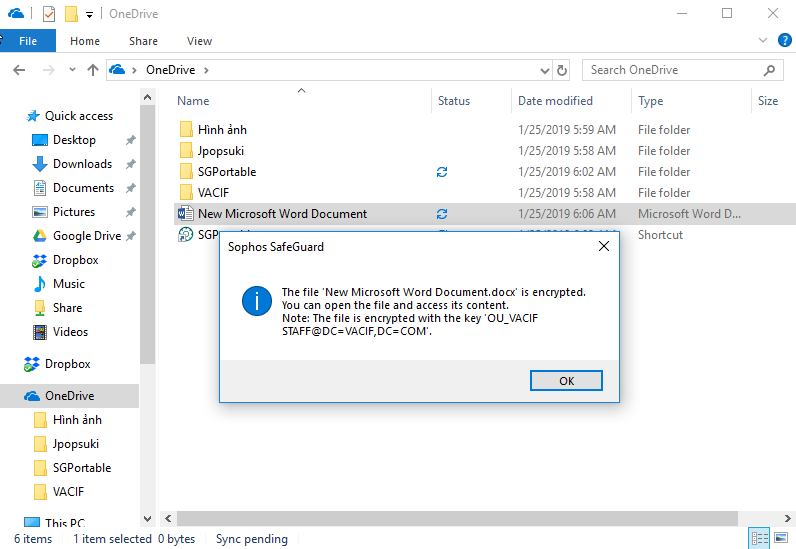
Task: Open Downloads in Quick access
Action: click(82, 164)
